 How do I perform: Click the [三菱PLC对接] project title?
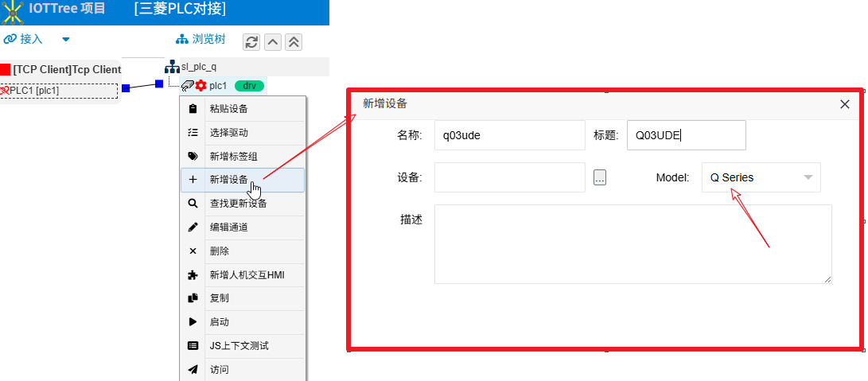(180, 9)
